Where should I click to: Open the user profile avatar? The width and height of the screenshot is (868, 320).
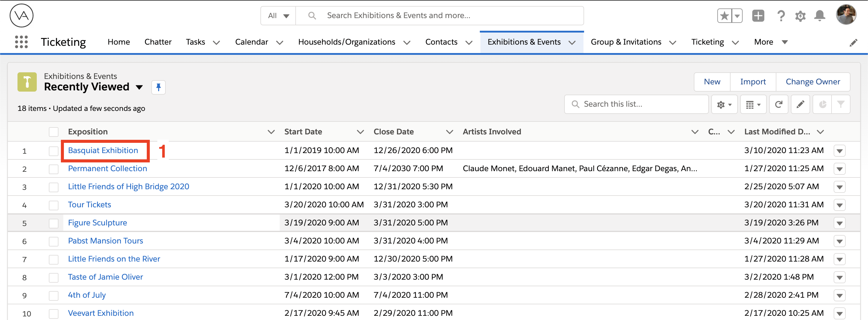point(845,15)
